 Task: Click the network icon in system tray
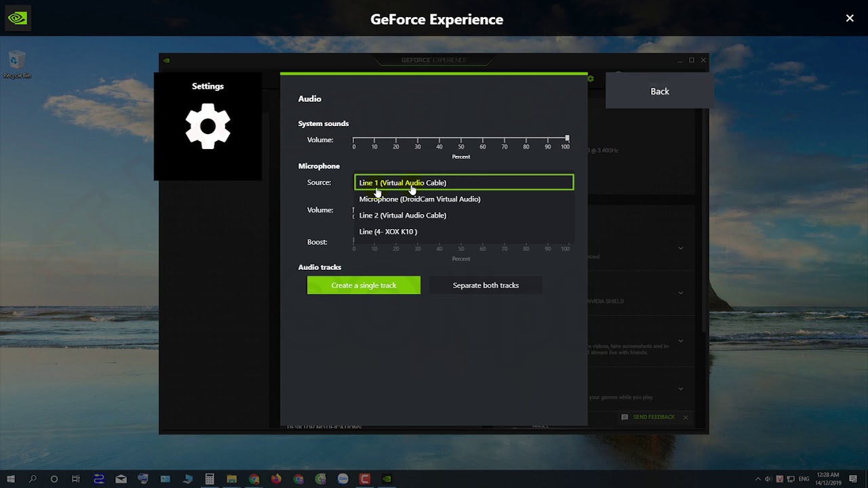click(791, 479)
